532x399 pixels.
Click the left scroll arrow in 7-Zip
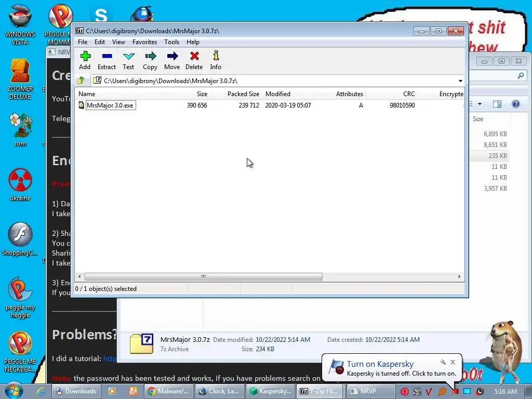pyautogui.click(x=79, y=276)
